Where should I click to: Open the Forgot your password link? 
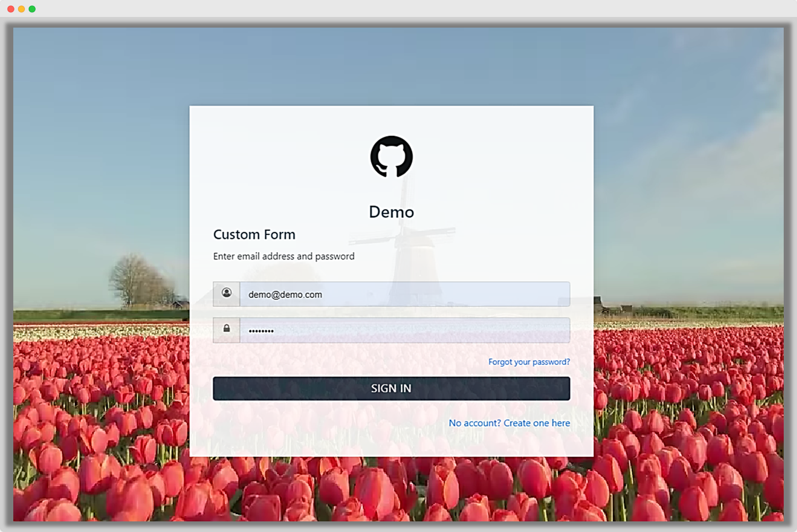click(x=529, y=362)
